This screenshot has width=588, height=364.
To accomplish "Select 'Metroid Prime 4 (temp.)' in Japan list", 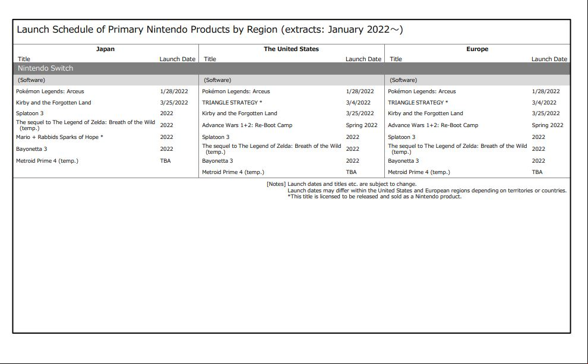I will coord(47,161).
